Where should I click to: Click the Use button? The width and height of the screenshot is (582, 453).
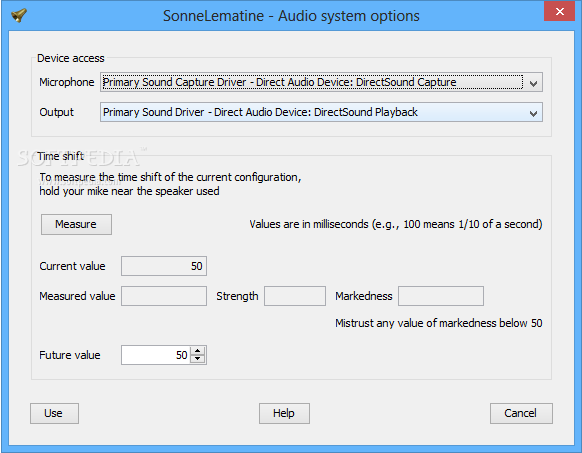54,413
